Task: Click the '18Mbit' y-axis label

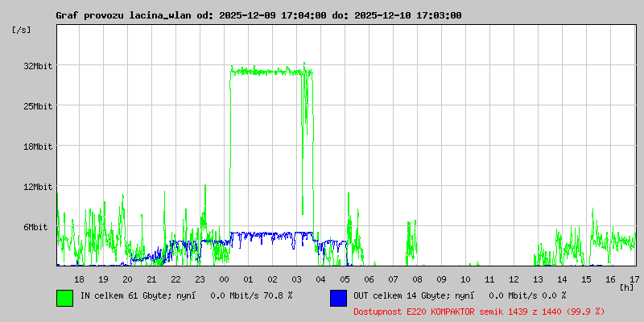Action: [x=38, y=147]
